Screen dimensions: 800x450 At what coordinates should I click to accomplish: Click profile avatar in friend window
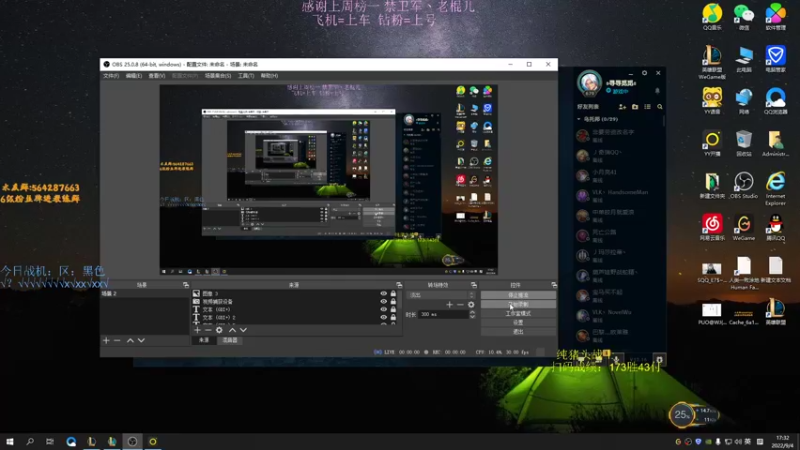tap(589, 82)
